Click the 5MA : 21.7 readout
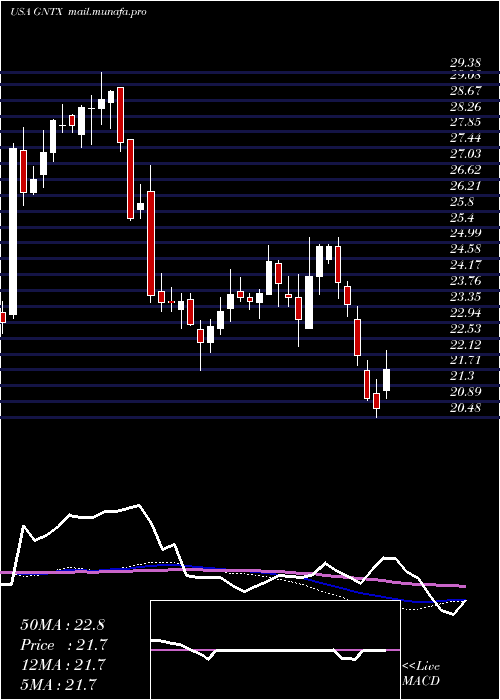This screenshot has height=700, width=500. (x=58, y=684)
